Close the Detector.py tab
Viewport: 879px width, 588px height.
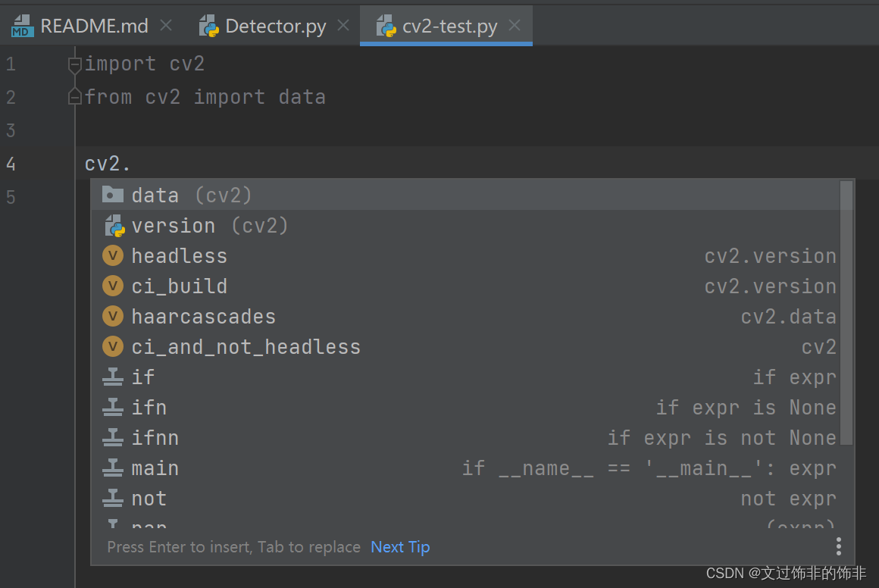pos(343,26)
